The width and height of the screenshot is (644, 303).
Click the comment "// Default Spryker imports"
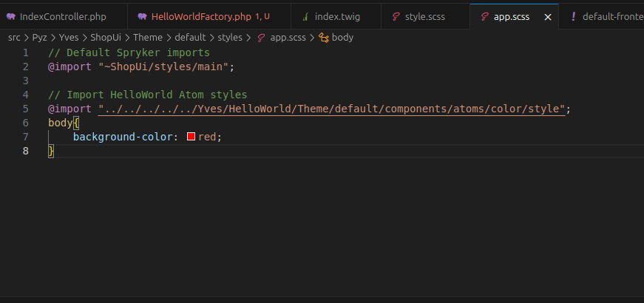click(x=129, y=52)
